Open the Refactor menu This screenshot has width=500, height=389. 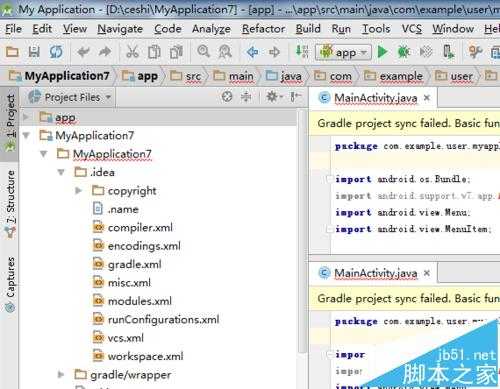(x=263, y=29)
